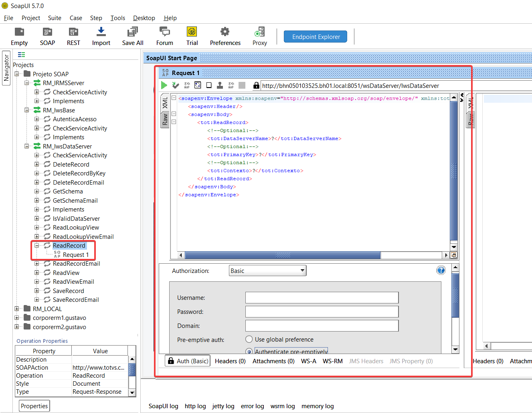Image resolution: width=532 pixels, height=413 pixels.
Task: Click the Endpoint Explorer button
Action: pyautogui.click(x=316, y=37)
